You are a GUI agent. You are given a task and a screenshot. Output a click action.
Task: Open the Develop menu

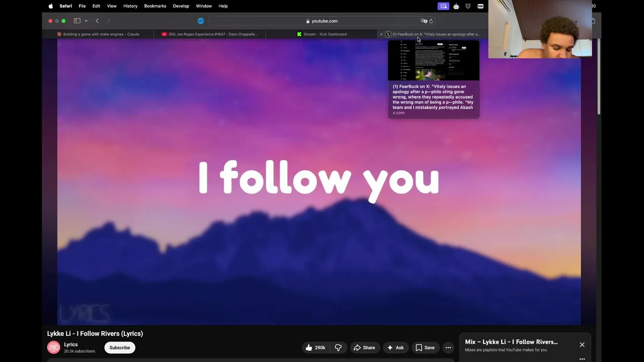point(181,6)
